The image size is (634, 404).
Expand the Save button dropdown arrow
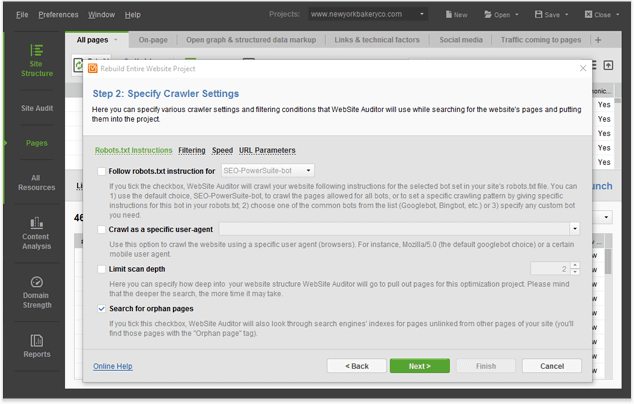tap(566, 15)
